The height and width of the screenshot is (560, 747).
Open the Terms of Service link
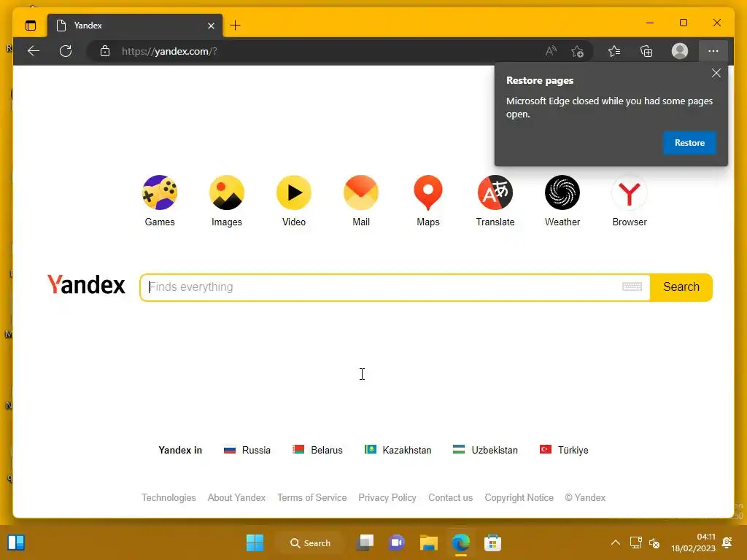(x=312, y=497)
